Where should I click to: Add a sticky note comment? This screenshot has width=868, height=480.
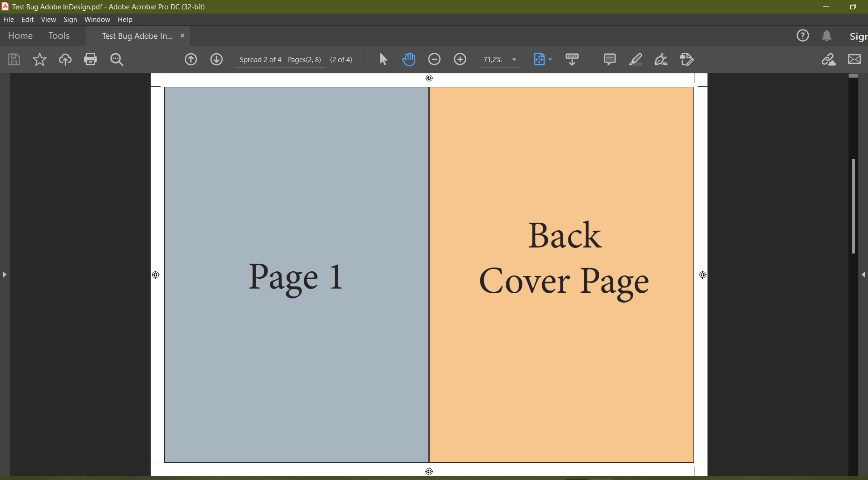[x=610, y=60]
